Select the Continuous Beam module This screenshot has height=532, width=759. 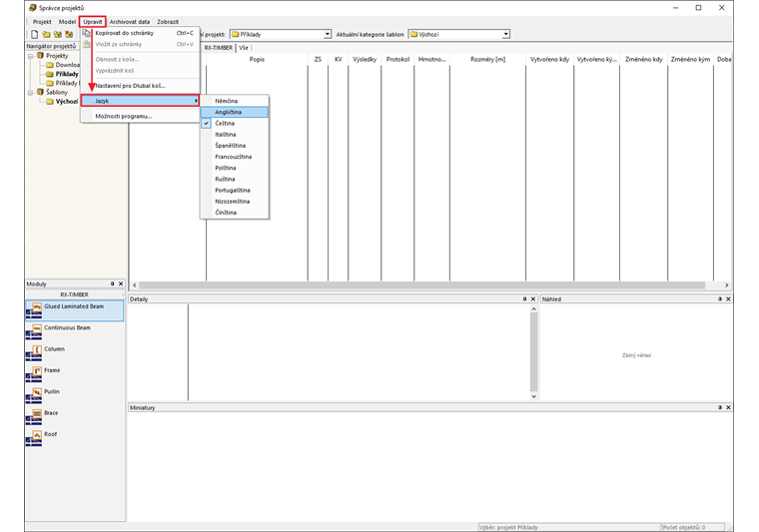point(75,331)
